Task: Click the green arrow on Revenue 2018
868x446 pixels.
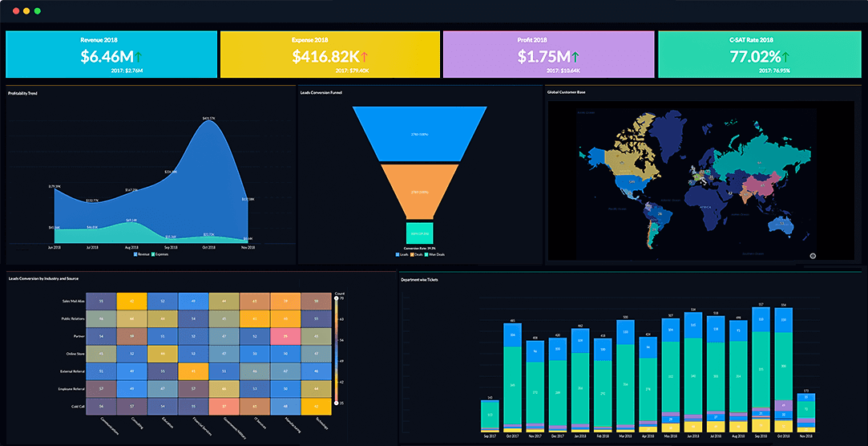Action: pos(138,57)
